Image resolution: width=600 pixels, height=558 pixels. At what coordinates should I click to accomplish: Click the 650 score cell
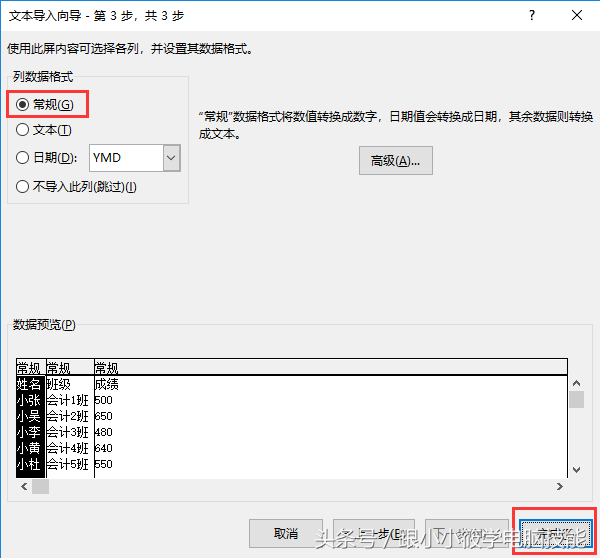point(104,416)
